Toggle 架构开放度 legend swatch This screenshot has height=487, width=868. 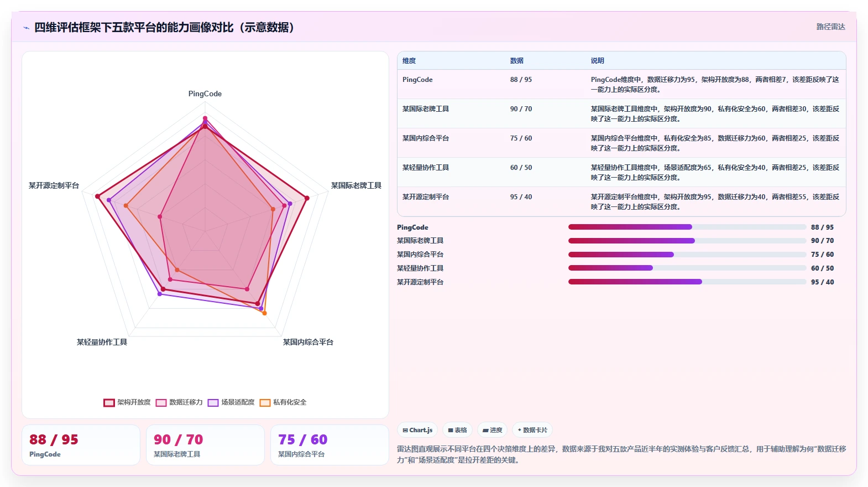109,402
